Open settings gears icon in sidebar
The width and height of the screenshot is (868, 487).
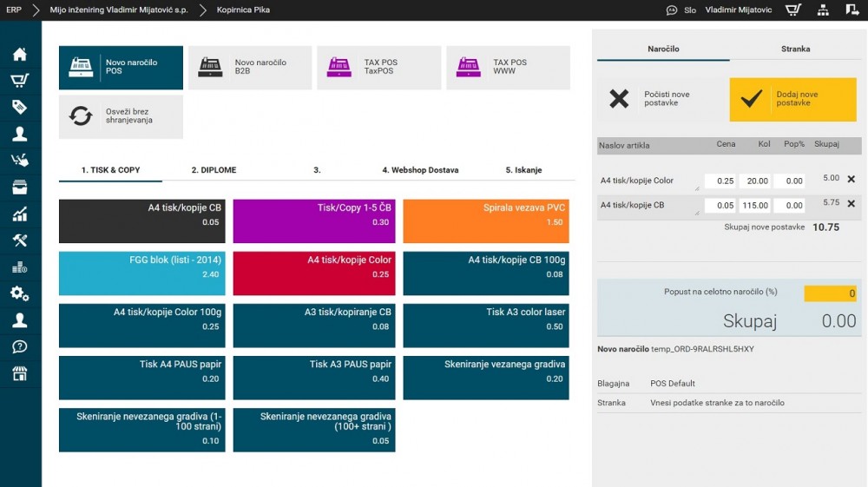[19, 293]
